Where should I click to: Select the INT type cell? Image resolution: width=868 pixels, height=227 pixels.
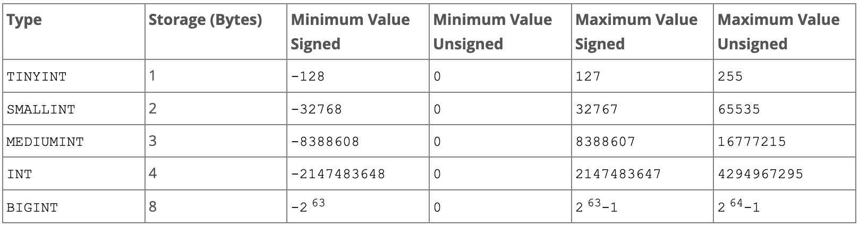click(74, 173)
